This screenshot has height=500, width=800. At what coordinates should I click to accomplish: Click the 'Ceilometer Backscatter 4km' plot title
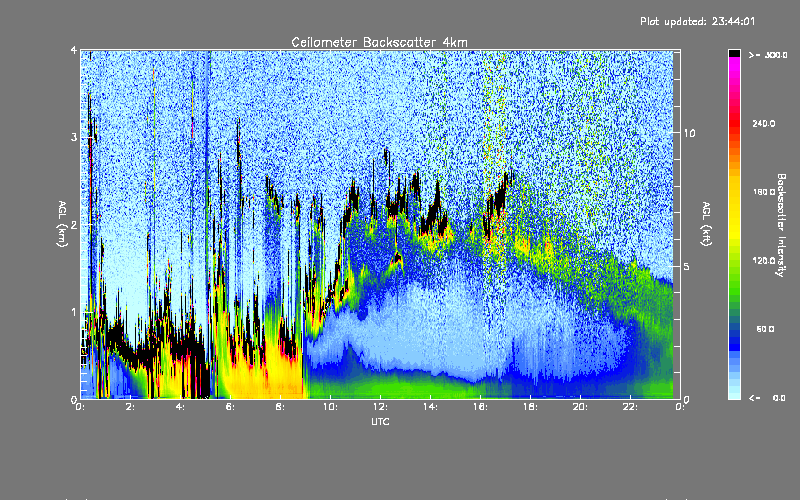pyautogui.click(x=379, y=42)
